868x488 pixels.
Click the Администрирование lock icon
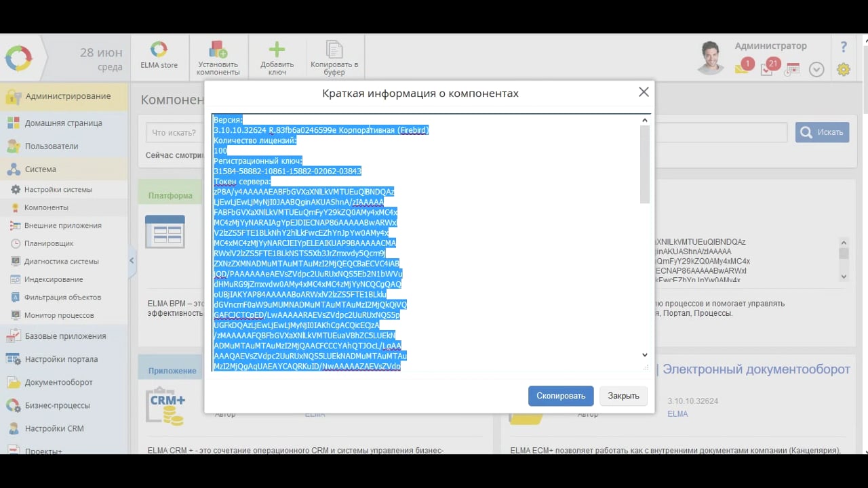coord(13,97)
